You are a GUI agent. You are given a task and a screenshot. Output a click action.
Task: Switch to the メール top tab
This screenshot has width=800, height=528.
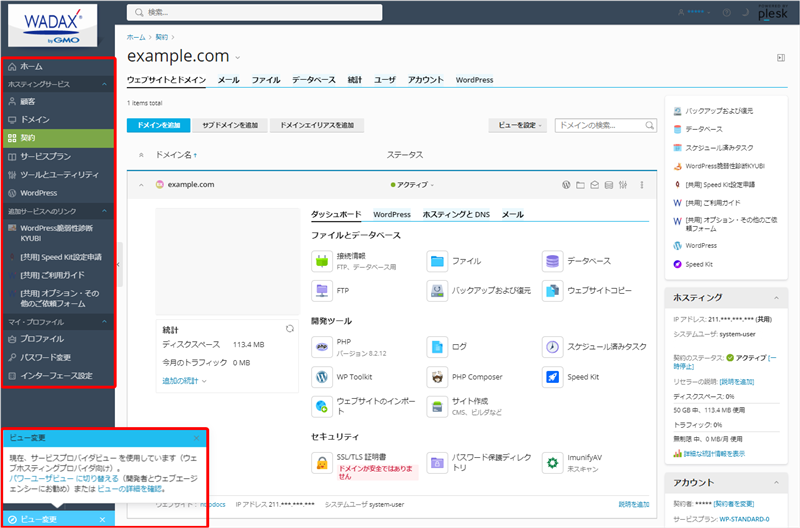coord(229,80)
